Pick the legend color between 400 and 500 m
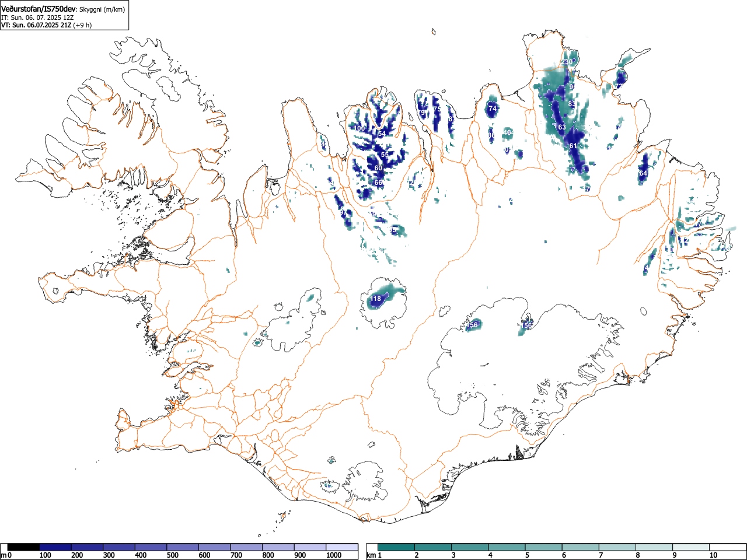747x560 pixels. (x=151, y=547)
